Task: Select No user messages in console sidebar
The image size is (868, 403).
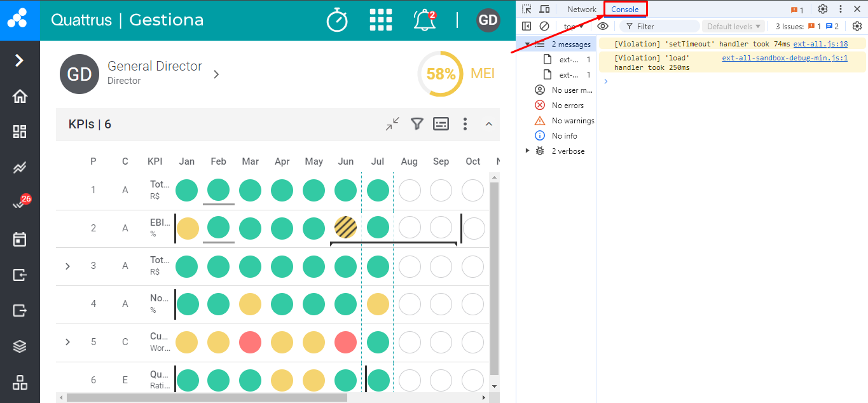Action: 563,90
